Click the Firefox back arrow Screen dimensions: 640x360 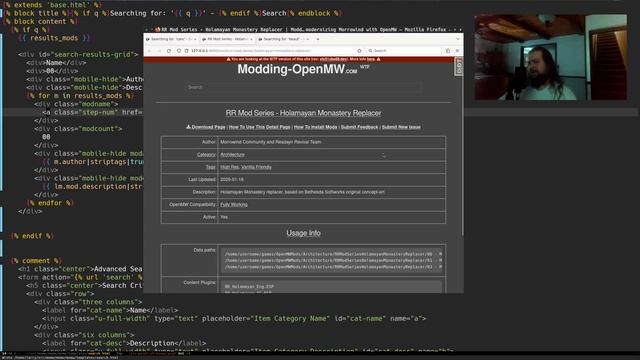(x=150, y=51)
